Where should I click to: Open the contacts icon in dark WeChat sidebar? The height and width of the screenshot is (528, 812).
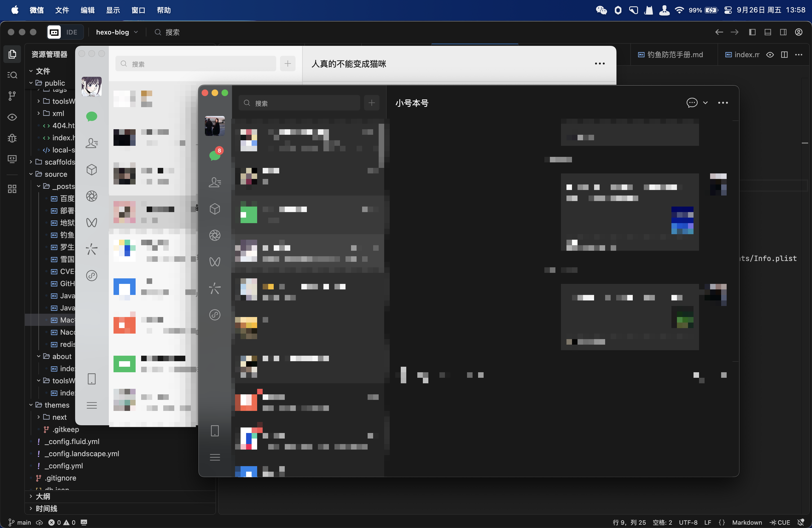[215, 182]
